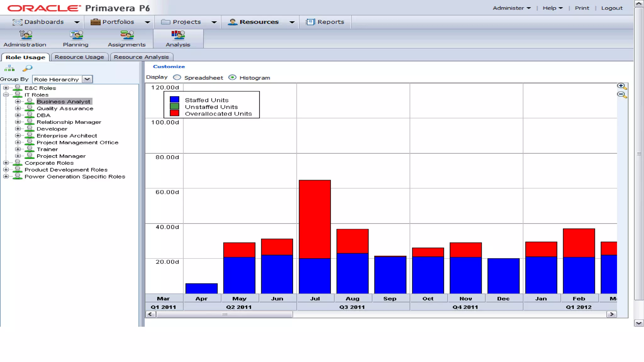Click the Quality Assurance role icon
Viewport: 644px width, 362px height.
coord(30,108)
